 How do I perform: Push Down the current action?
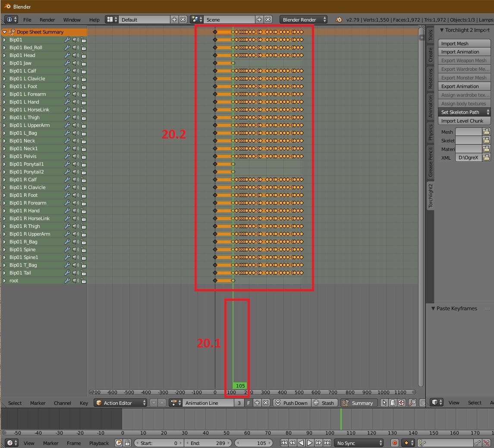pos(292,403)
